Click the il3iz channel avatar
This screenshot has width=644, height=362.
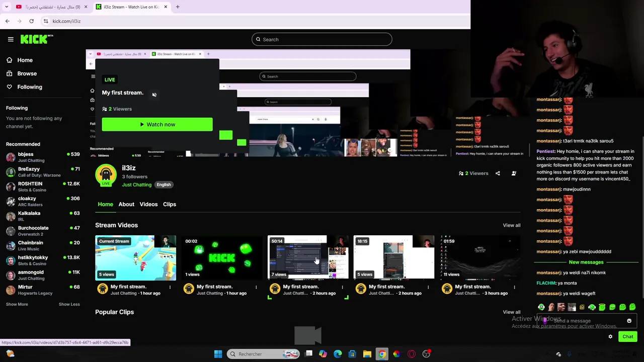pyautogui.click(x=106, y=174)
